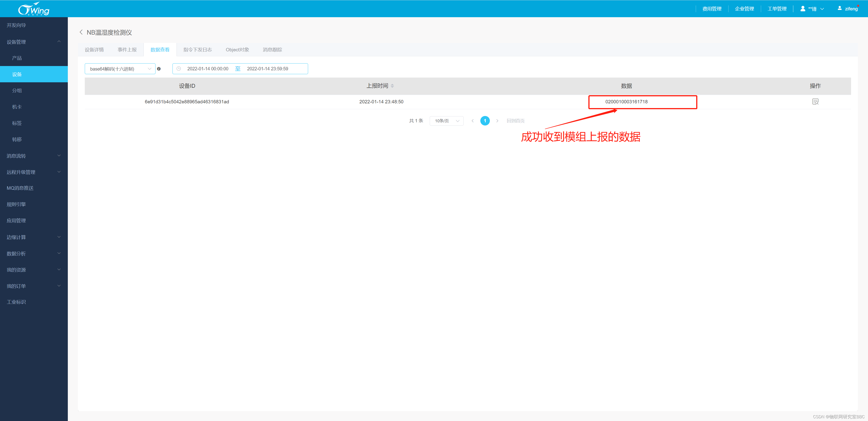Screen dimensions: 868x421
Task: Switch to 事件上报 tab
Action: click(127, 50)
